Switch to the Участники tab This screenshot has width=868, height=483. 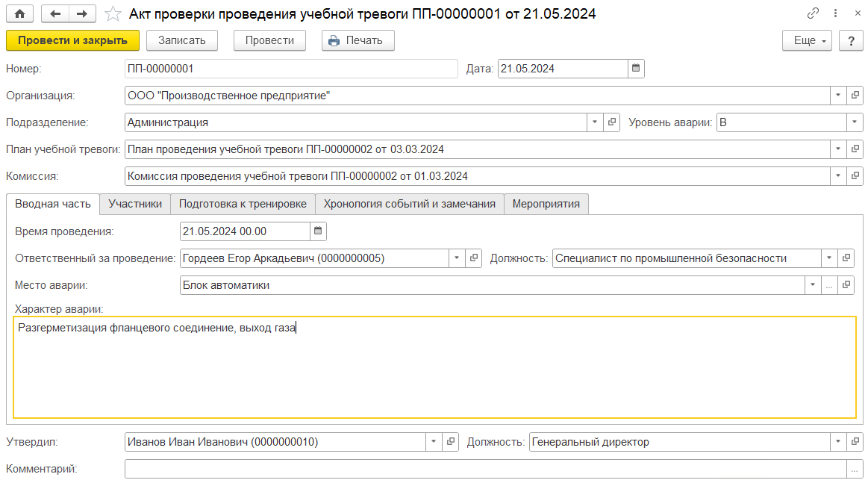pos(135,204)
